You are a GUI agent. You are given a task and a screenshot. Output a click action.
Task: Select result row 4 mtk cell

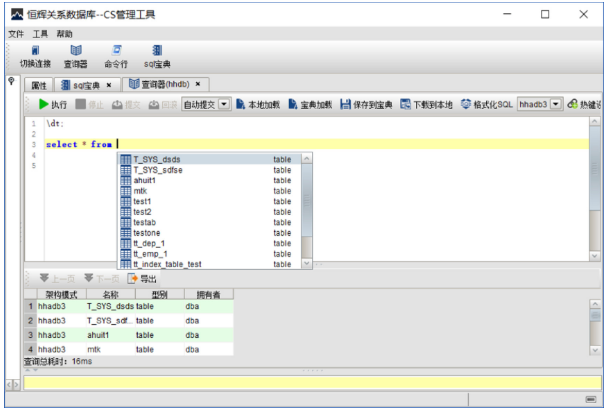111,349
